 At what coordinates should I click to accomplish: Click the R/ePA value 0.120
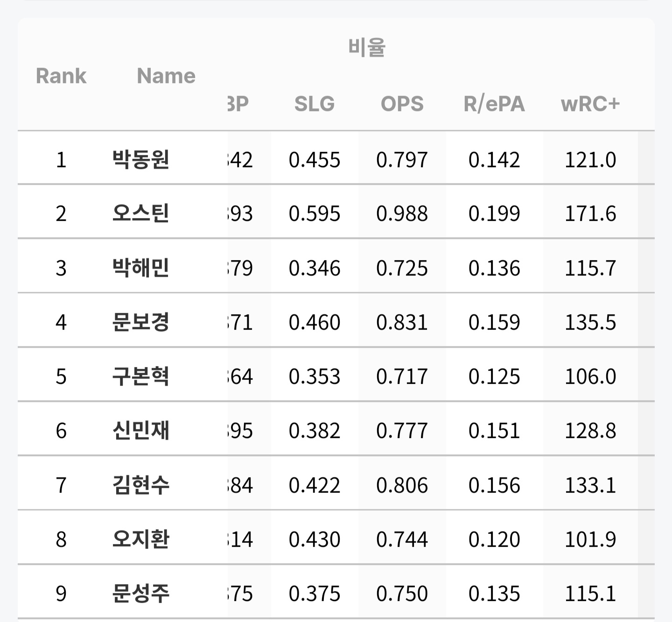(x=494, y=539)
